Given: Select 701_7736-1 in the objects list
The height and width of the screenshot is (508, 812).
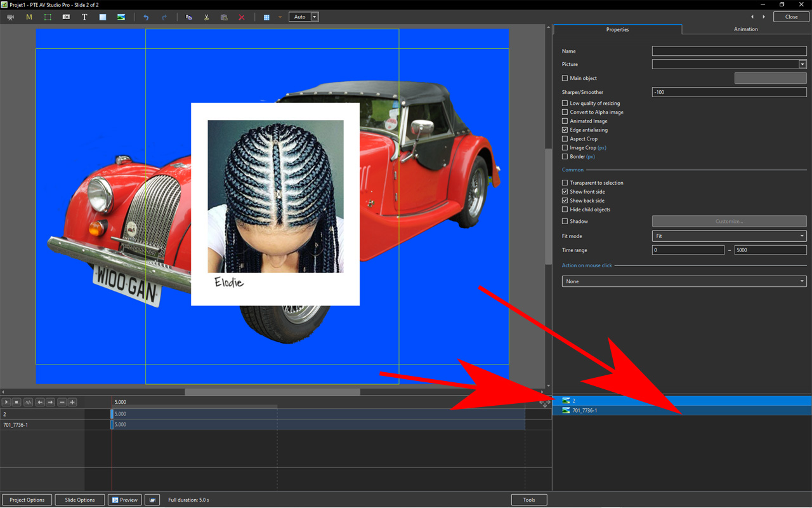Looking at the screenshot, I should [x=584, y=411].
